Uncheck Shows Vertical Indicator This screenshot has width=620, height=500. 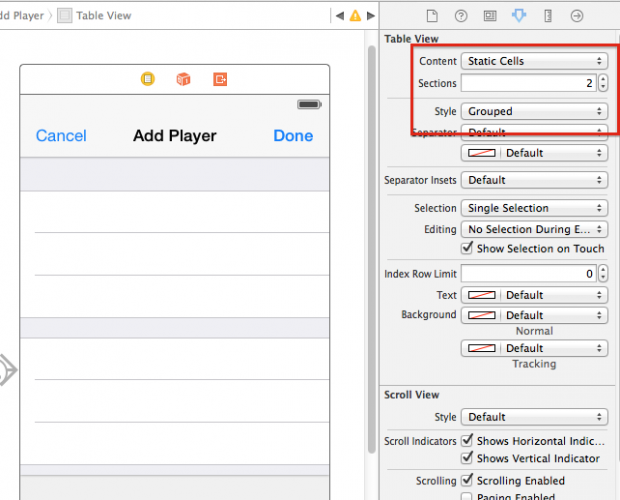[x=467, y=459]
